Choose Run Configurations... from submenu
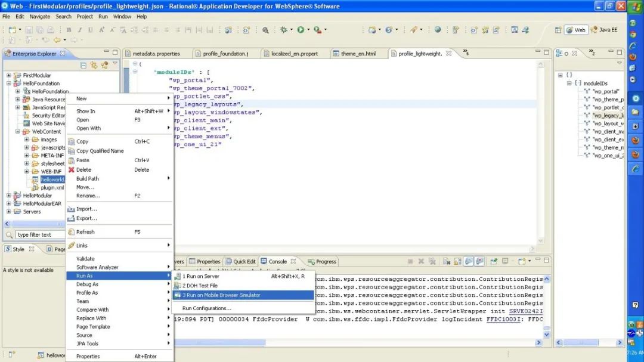This screenshot has width=644, height=362. pos(206,308)
